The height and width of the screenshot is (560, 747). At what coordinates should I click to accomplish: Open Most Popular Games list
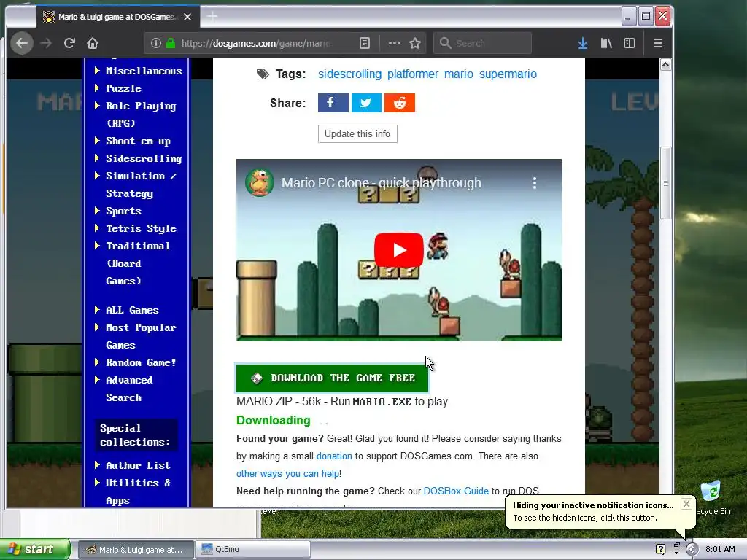pyautogui.click(x=141, y=336)
